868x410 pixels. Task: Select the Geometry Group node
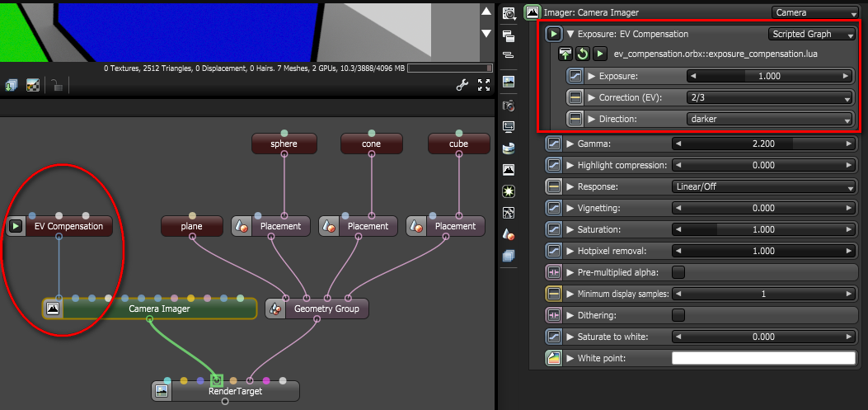(317, 309)
